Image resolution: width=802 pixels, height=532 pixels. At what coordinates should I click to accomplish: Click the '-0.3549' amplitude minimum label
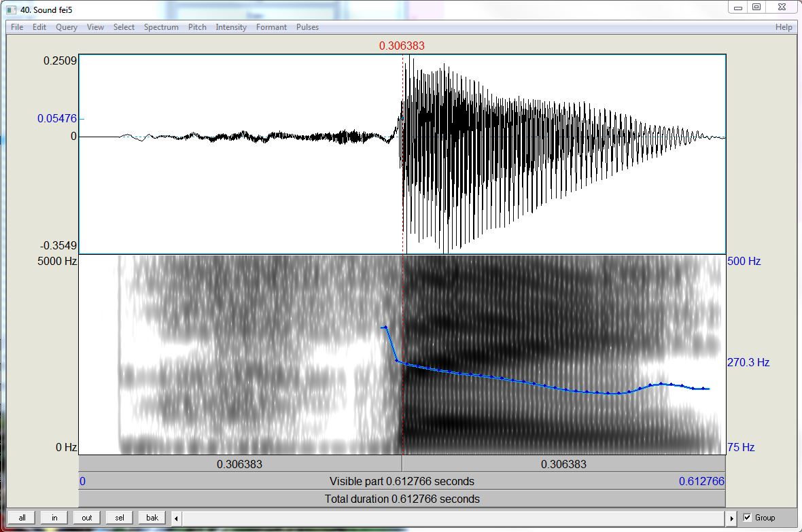point(58,245)
